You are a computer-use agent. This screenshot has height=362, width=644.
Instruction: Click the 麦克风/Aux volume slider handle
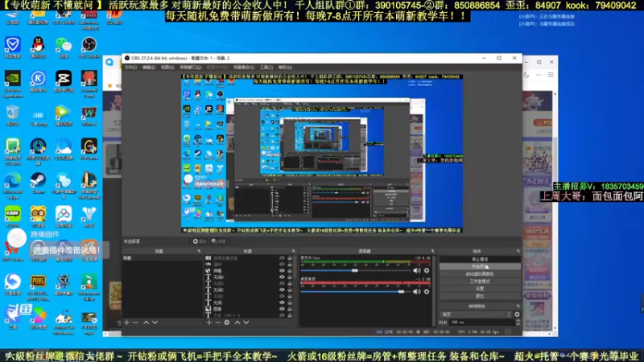pyautogui.click(x=355, y=270)
